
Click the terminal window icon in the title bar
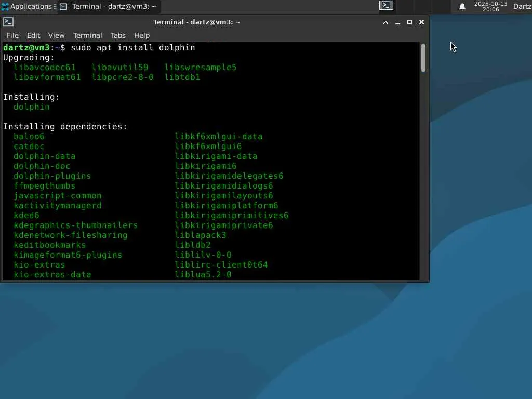point(8,22)
